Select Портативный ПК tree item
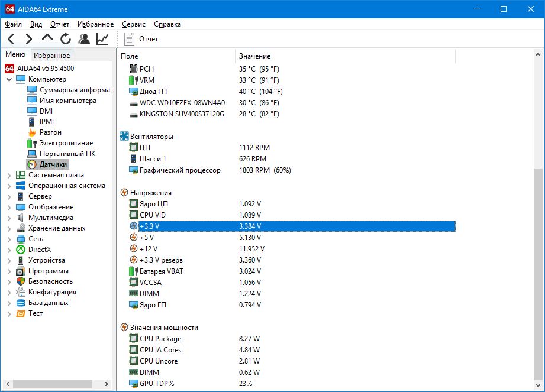The image size is (545, 392). [x=67, y=154]
